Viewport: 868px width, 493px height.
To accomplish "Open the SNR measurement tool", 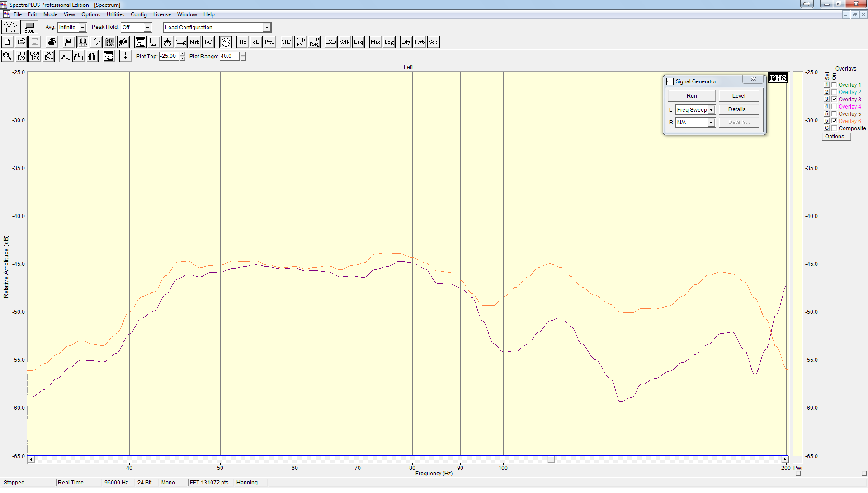I will click(344, 42).
